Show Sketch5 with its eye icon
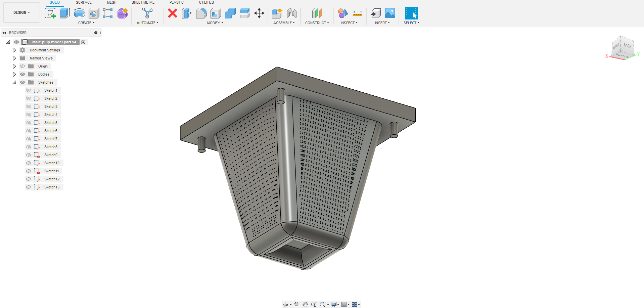The height and width of the screenshot is (308, 644). [29, 123]
